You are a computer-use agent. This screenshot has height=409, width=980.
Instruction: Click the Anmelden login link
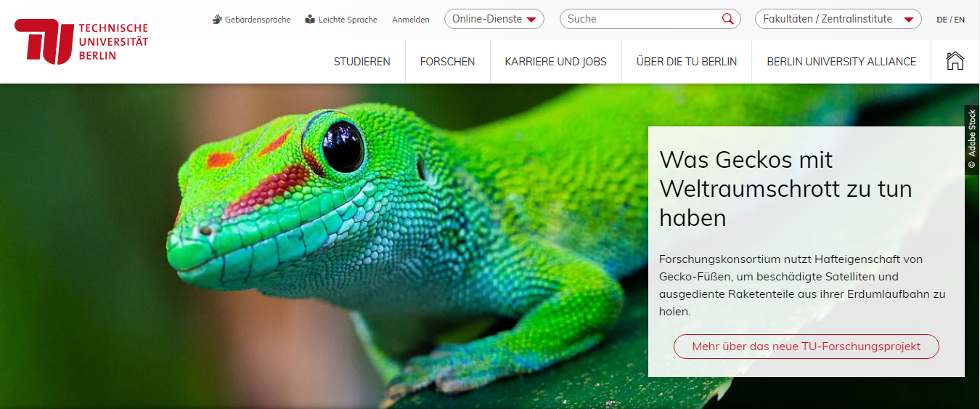(x=410, y=20)
